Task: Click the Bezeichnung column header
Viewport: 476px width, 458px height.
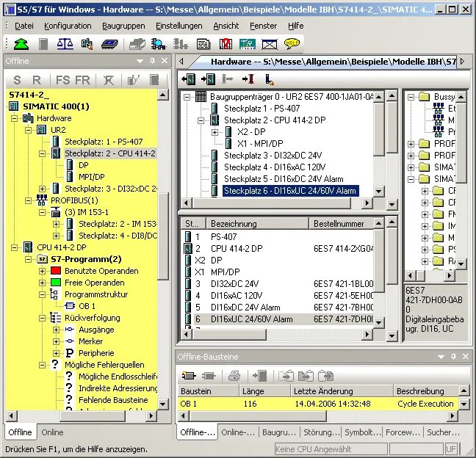Action: click(257, 224)
